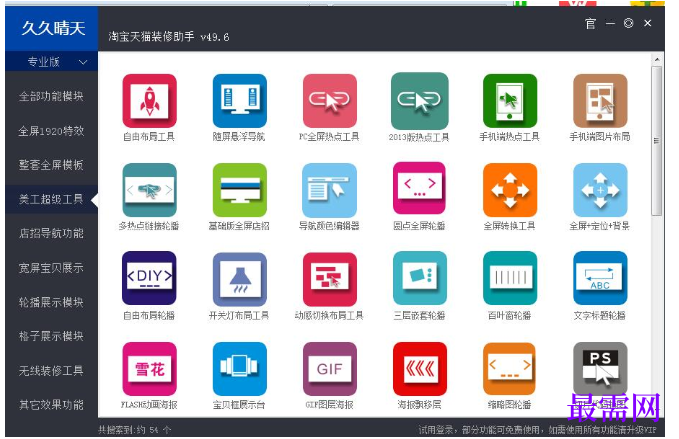Click the 官 official site icon in title bar
The width and height of the screenshot is (679, 439).
pyautogui.click(x=590, y=23)
